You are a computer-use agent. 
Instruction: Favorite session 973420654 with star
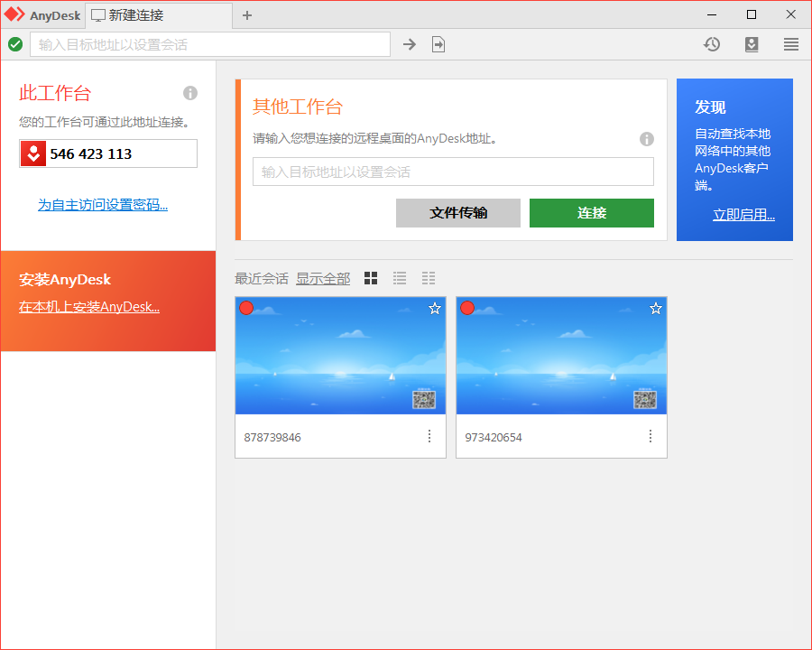coord(656,309)
